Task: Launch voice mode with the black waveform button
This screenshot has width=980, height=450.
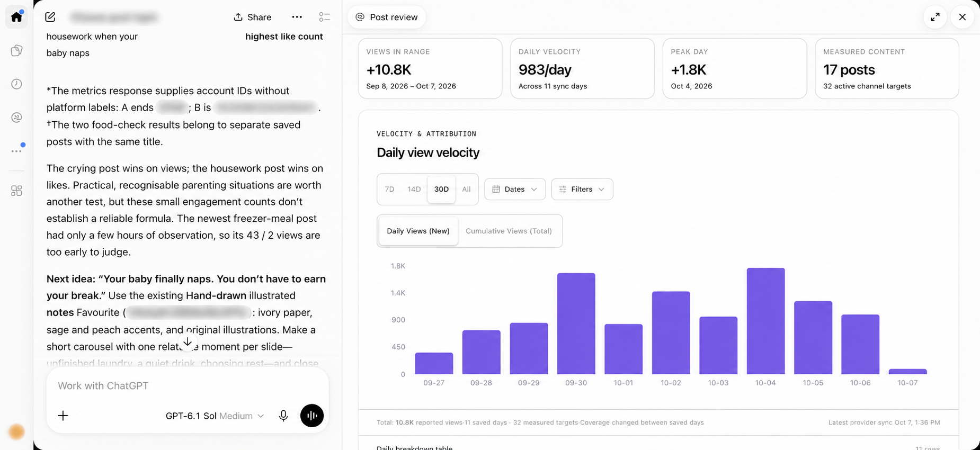Action: [x=312, y=416]
